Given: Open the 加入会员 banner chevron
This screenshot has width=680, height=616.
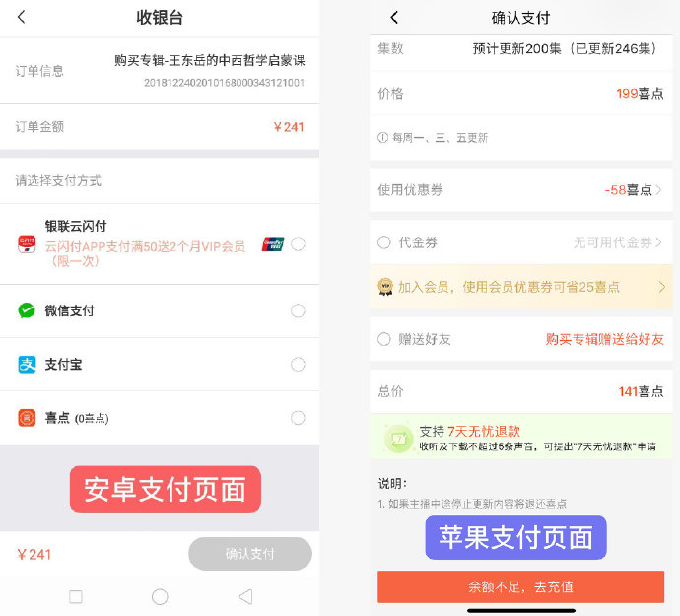Looking at the screenshot, I should coord(662,287).
